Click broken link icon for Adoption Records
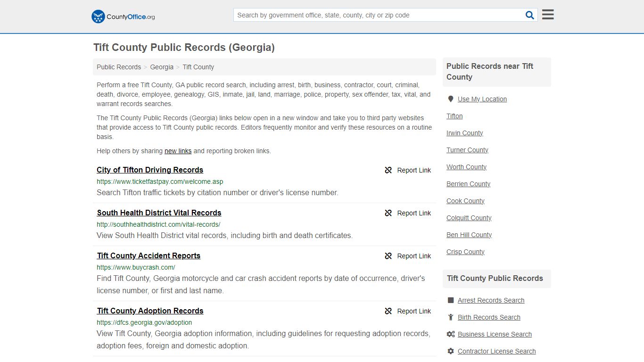 [x=388, y=311]
